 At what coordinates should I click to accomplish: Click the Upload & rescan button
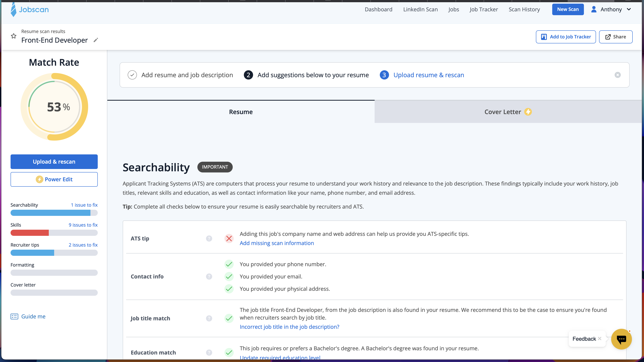coord(54,162)
